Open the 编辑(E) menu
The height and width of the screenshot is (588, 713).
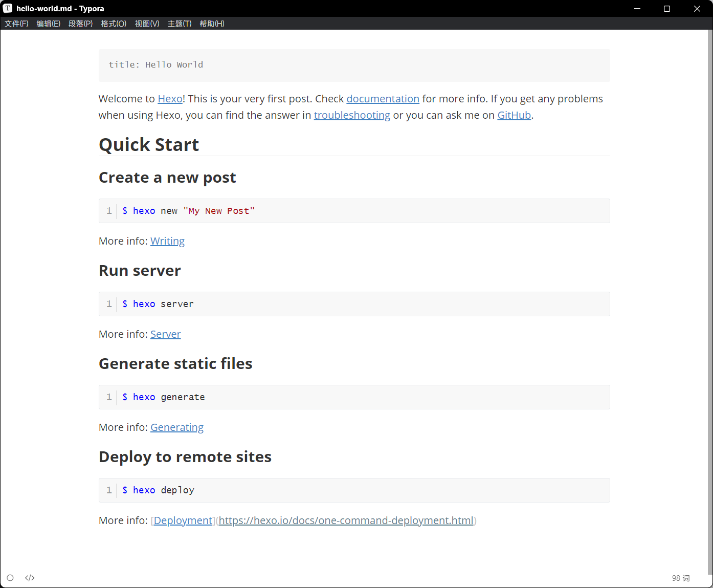pyautogui.click(x=49, y=24)
